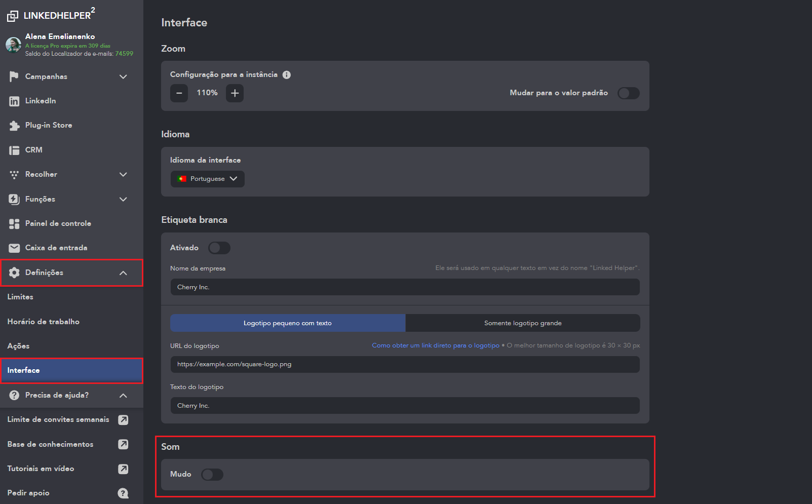The width and height of the screenshot is (812, 504).
Task: Click the Como obter um link direto link
Action: [x=435, y=345]
